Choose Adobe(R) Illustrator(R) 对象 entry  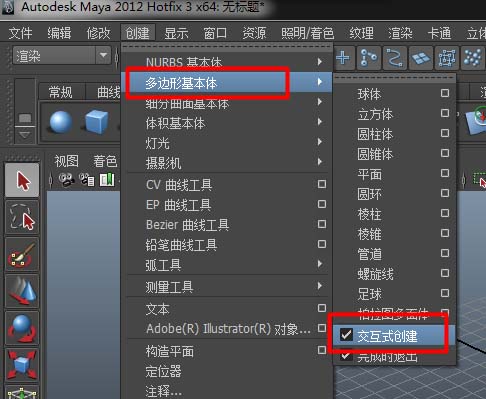pos(227,329)
